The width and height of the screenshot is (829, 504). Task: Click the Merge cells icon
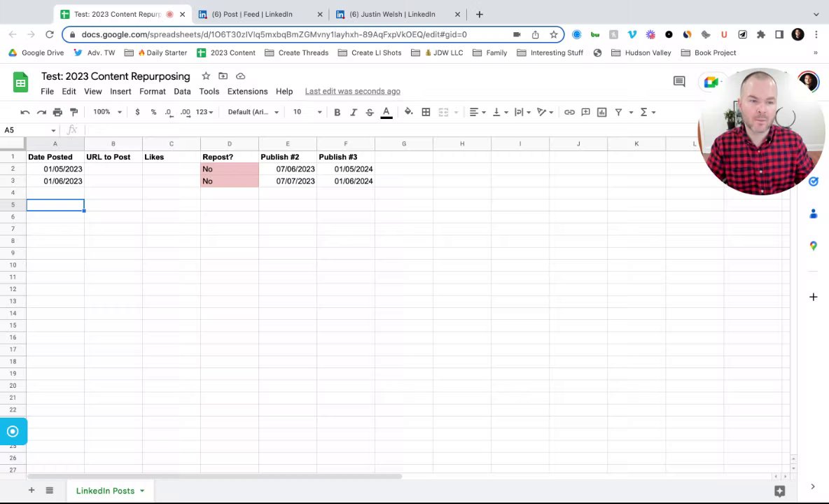(x=444, y=112)
